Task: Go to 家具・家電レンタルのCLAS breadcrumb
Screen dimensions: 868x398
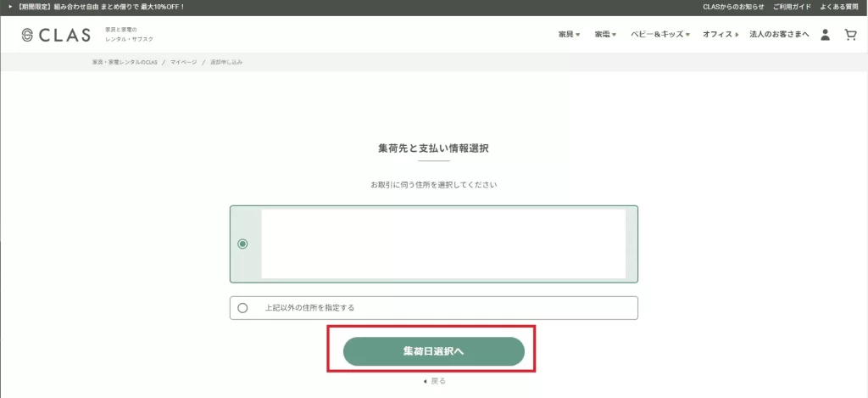Action: [125, 62]
